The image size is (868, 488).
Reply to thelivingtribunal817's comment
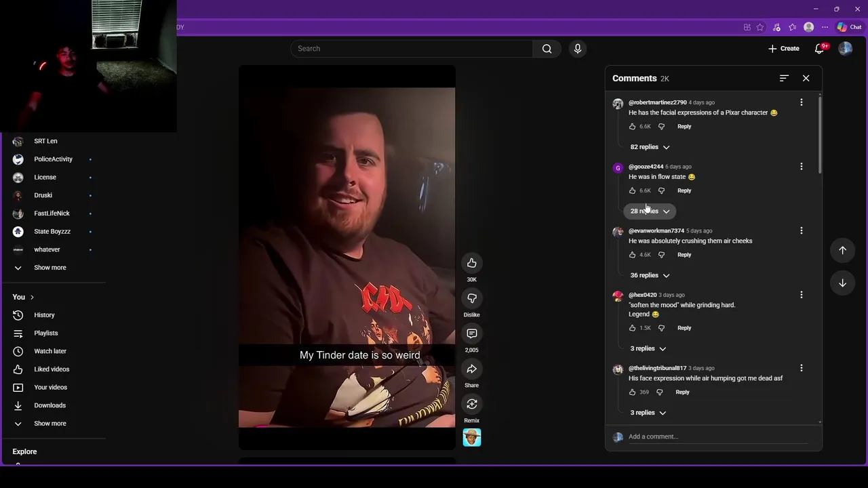[682, 392]
